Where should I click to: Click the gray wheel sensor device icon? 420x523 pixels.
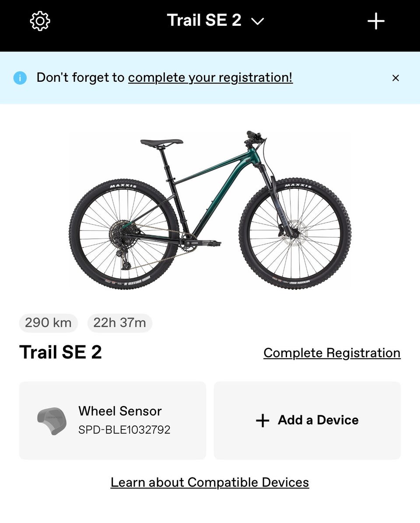pos(52,421)
